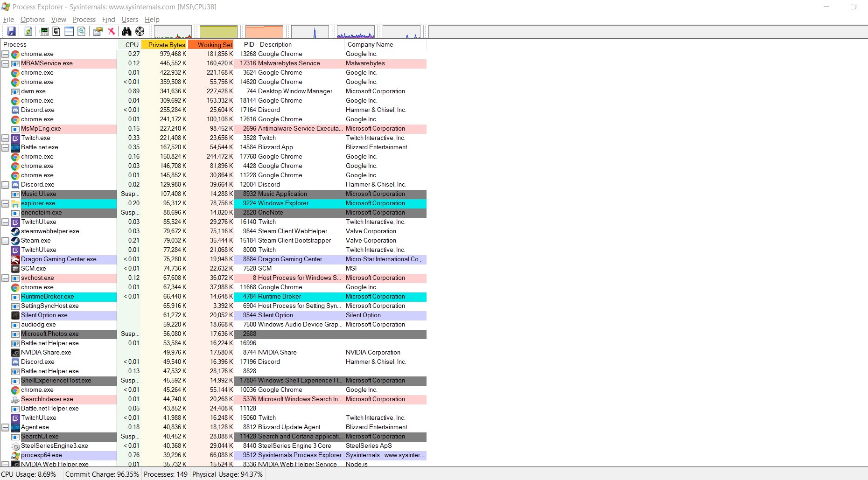Image resolution: width=868 pixels, height=480 pixels.
Task: Click the SCM.exe process icon
Action: point(15,269)
